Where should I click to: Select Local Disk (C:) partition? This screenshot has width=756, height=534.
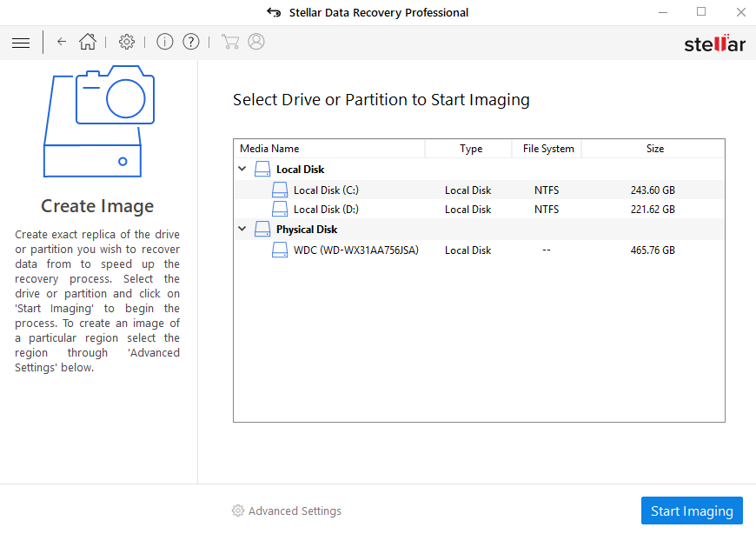(480, 190)
